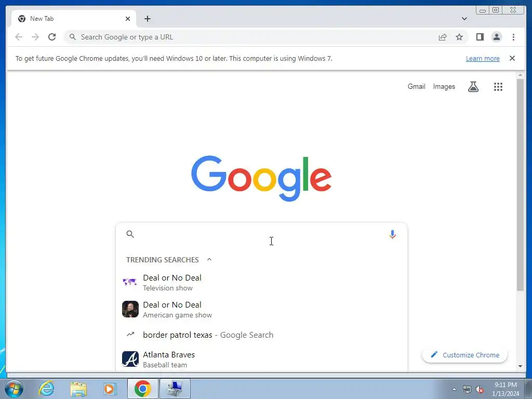Open a new tab with the plus button
This screenshot has height=399, width=532.
click(x=147, y=19)
